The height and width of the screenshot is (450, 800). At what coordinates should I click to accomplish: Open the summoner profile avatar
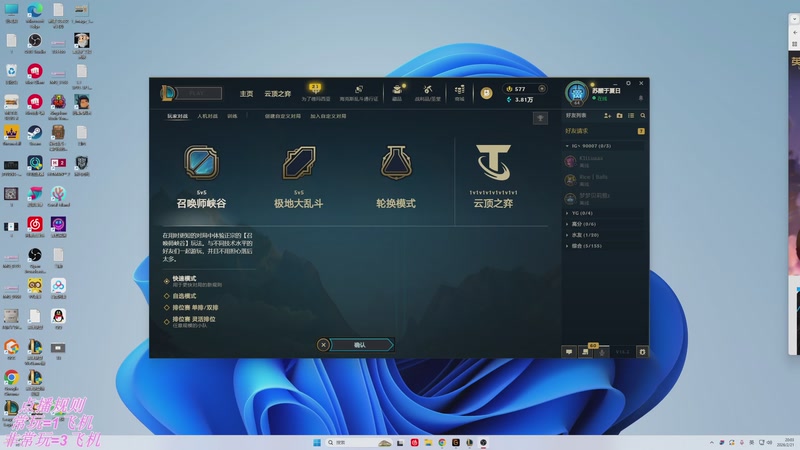(x=577, y=93)
